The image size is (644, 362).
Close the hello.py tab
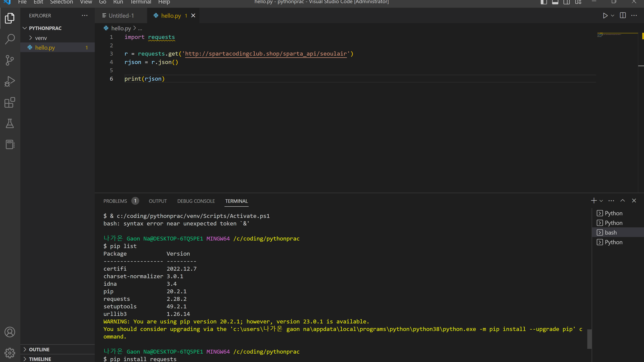[x=193, y=16]
